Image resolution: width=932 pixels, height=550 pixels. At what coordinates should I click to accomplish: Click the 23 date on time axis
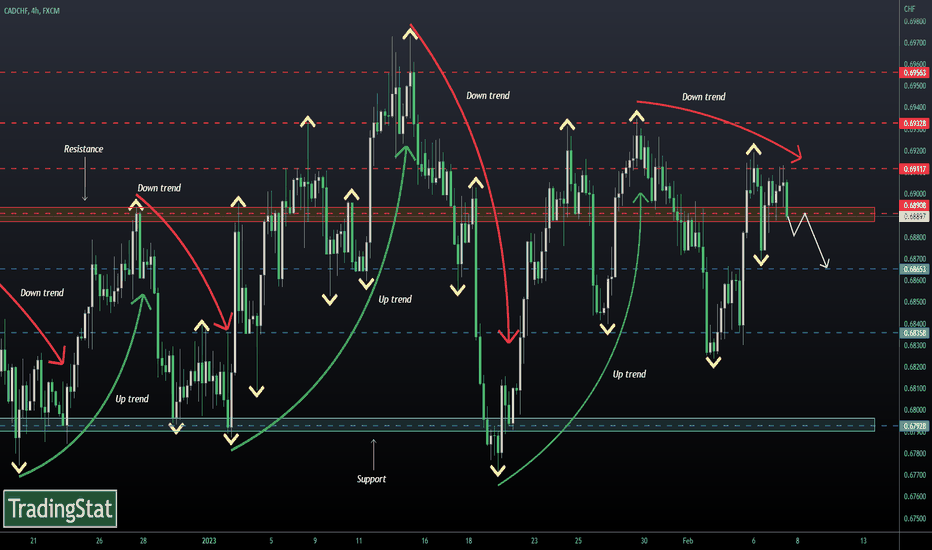point(534,541)
